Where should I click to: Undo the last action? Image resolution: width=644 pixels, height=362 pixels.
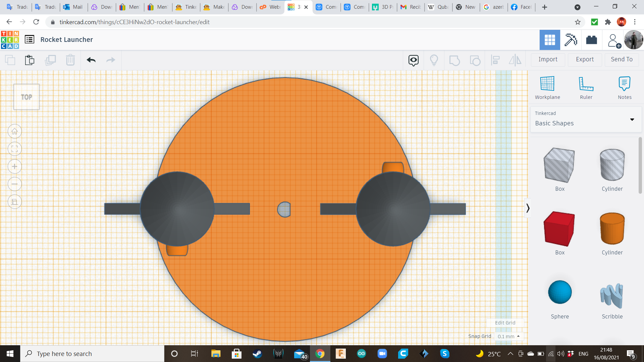coord(91,60)
